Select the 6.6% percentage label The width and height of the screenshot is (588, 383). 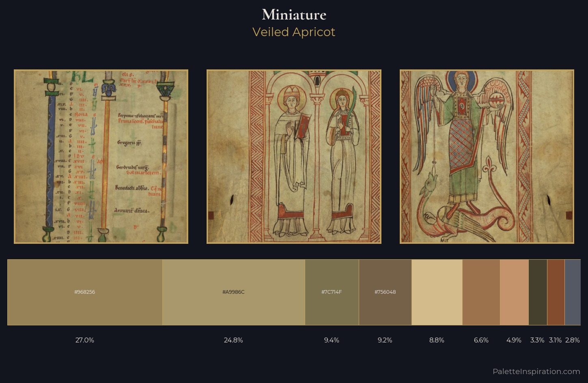coord(481,340)
